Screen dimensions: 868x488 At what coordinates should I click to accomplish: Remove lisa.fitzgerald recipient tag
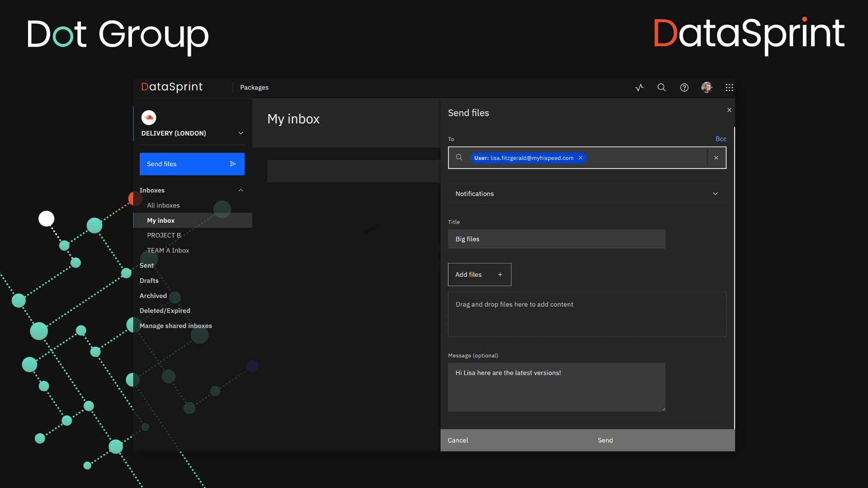[x=580, y=158]
